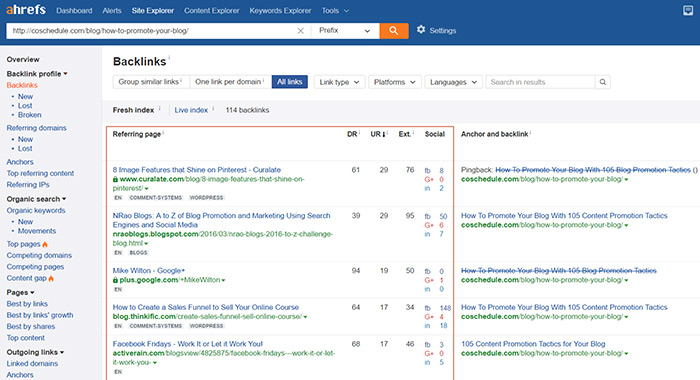700x380 pixels.
Task: Open Referring IPs in the sidebar
Action: (x=28, y=184)
